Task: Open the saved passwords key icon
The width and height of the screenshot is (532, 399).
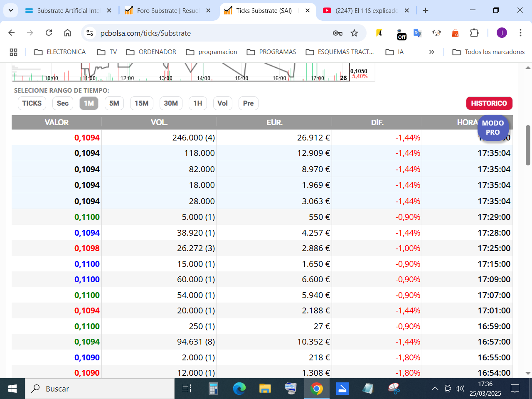Action: [337, 33]
